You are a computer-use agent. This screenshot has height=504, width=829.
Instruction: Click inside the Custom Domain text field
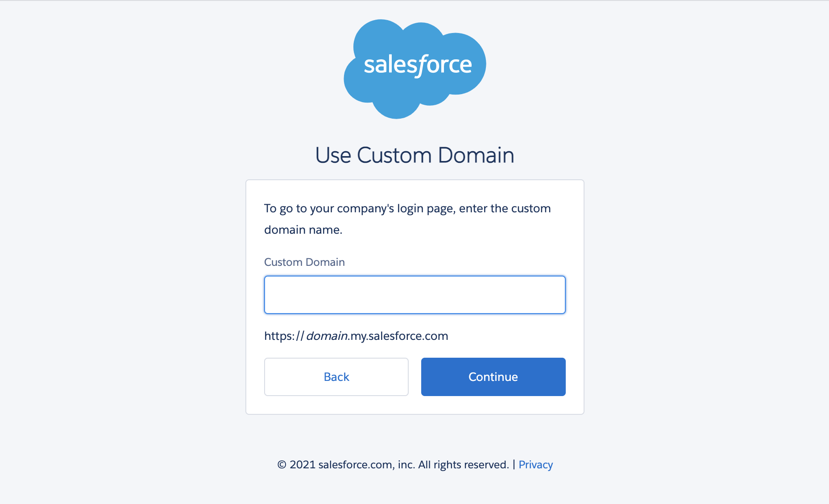tap(414, 294)
